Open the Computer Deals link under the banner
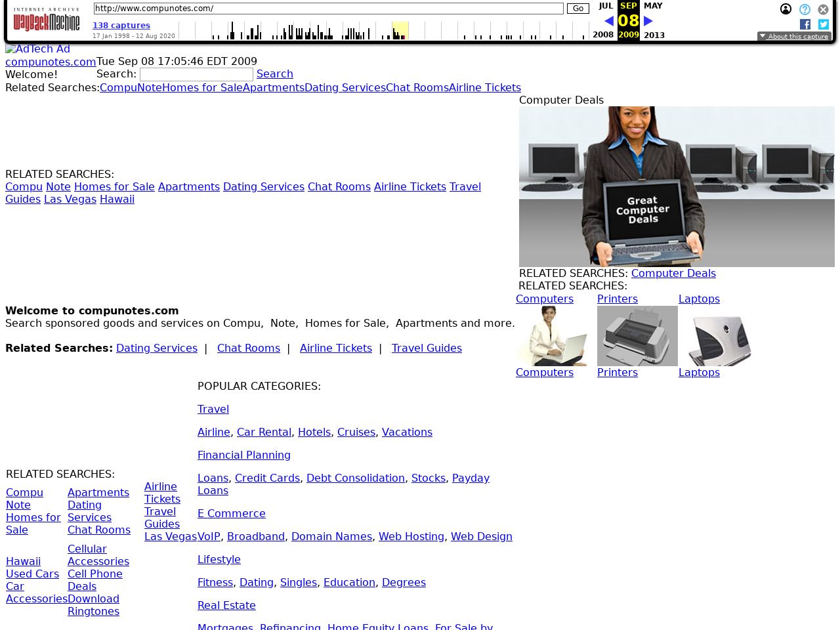This screenshot has height=630, width=840. (x=673, y=274)
